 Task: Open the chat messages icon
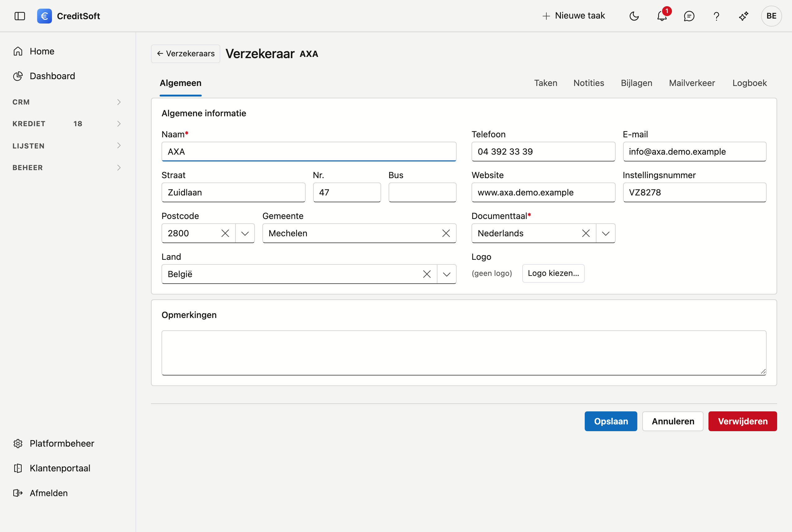[x=689, y=16]
